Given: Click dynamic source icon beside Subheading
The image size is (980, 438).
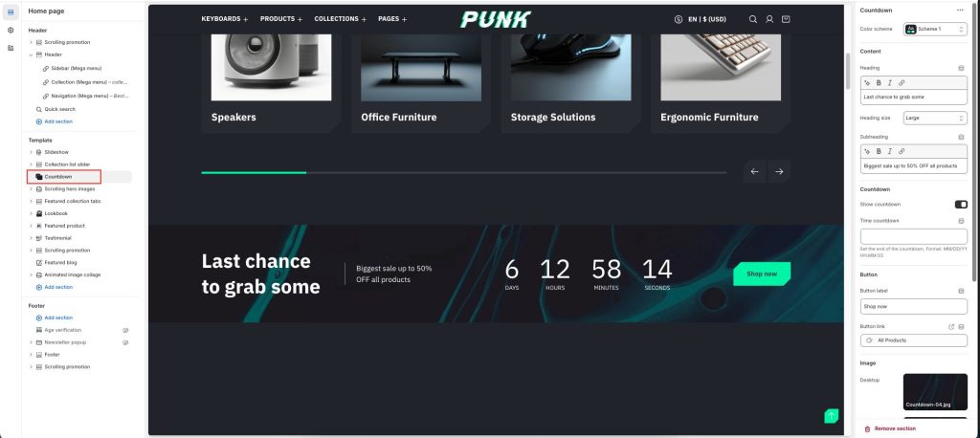Looking at the screenshot, I should point(961,136).
